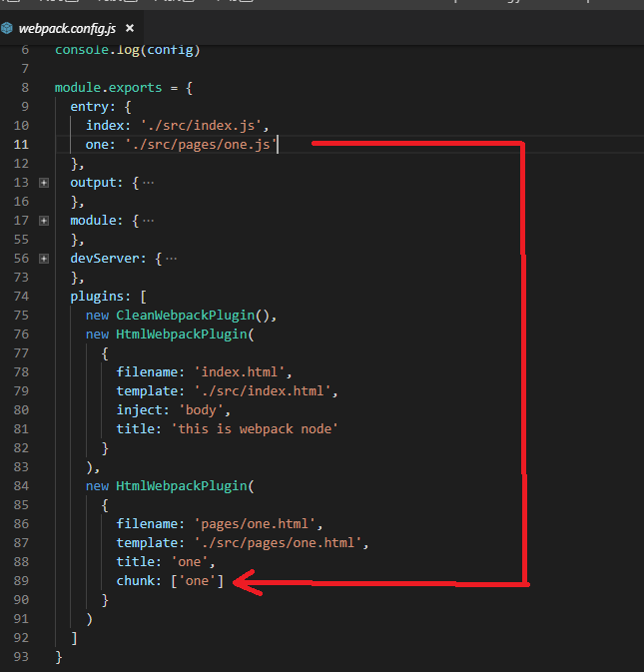The image size is (644, 672).
Task: Click title: 'one' value on line 88
Action: coord(190,562)
